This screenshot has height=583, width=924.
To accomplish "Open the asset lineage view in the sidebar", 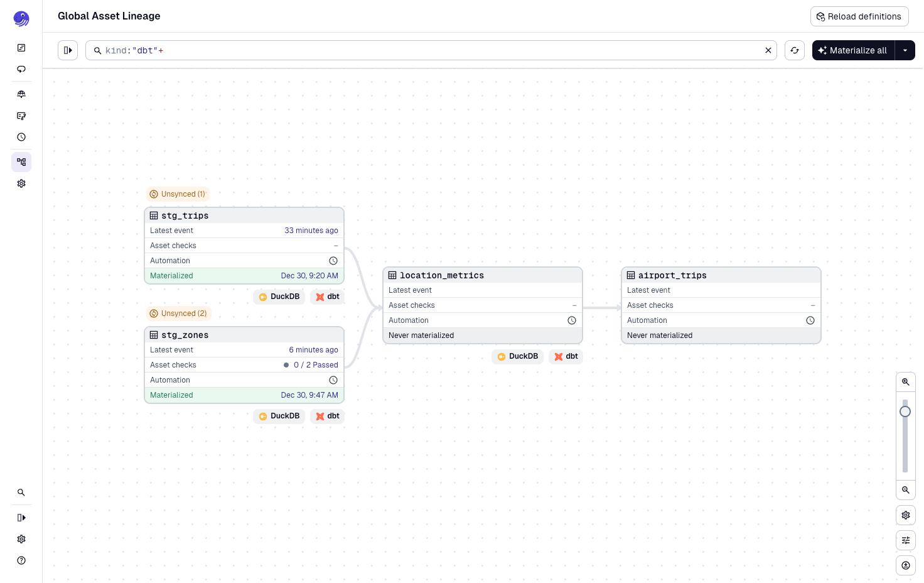I will pos(21,162).
